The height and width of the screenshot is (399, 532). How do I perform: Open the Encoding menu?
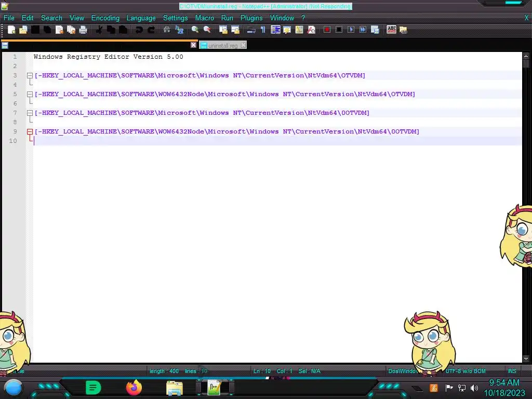(x=105, y=18)
